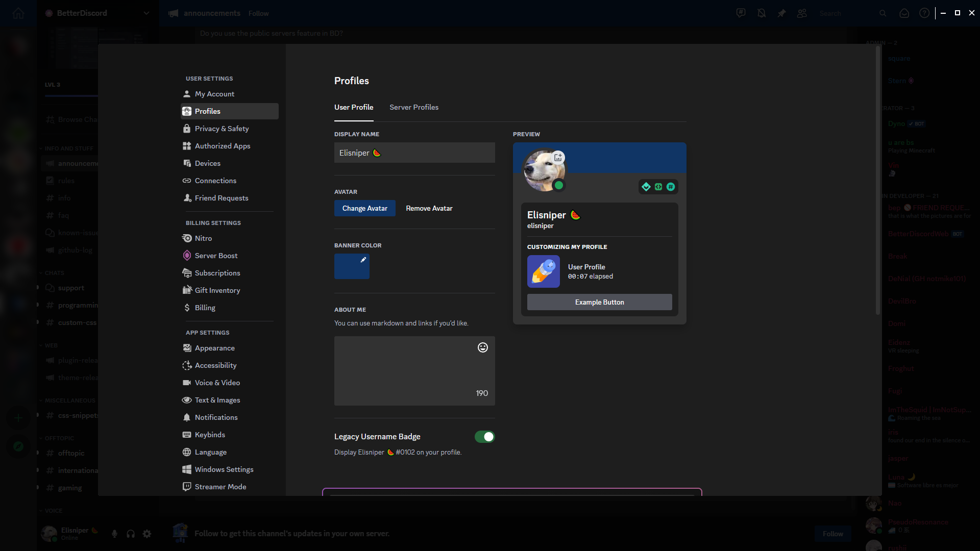The width and height of the screenshot is (980, 551).
Task: Show member list icon
Action: coord(802,13)
